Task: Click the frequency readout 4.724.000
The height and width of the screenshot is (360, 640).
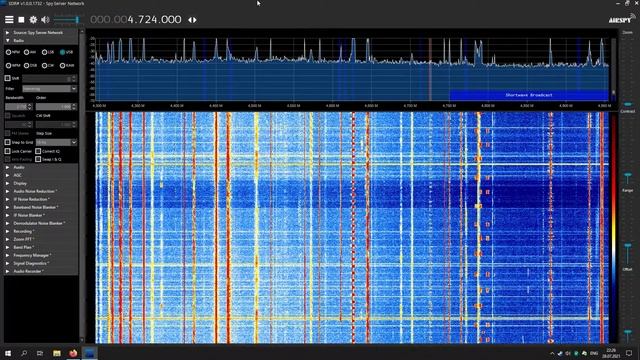Action: tap(136, 20)
